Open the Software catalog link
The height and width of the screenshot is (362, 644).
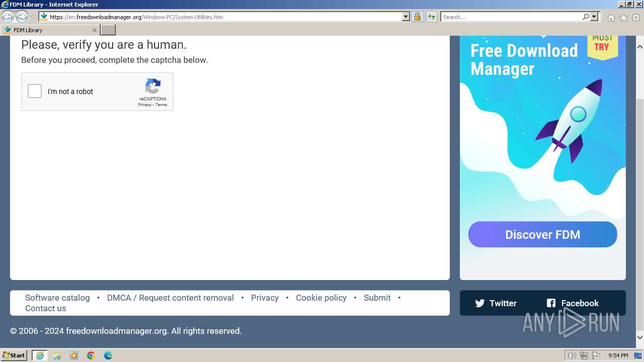(57, 298)
